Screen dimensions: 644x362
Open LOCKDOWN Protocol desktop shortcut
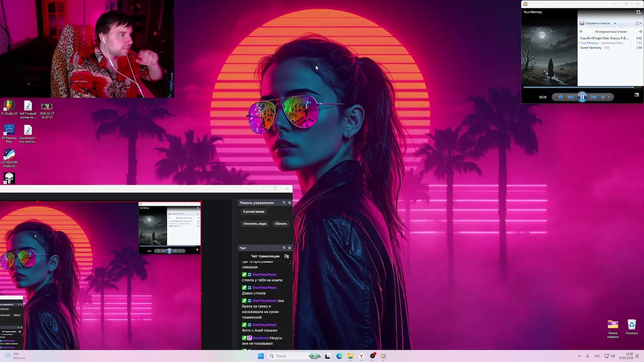(x=9, y=158)
